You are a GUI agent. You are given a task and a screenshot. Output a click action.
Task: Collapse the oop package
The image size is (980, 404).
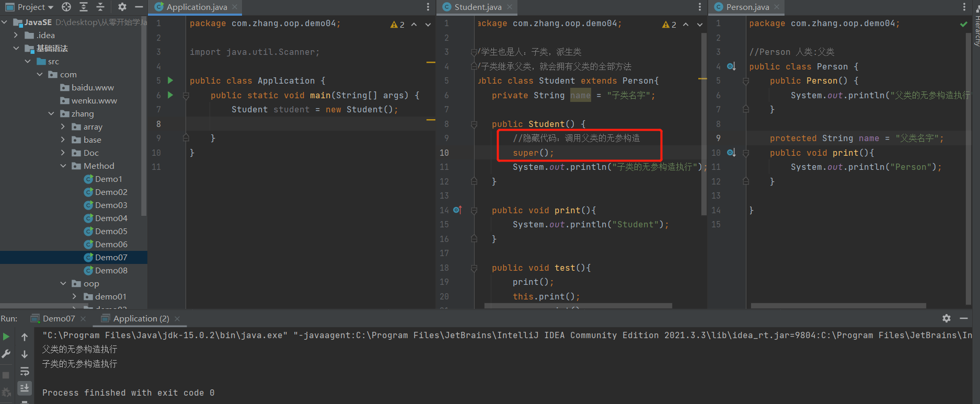(63, 283)
